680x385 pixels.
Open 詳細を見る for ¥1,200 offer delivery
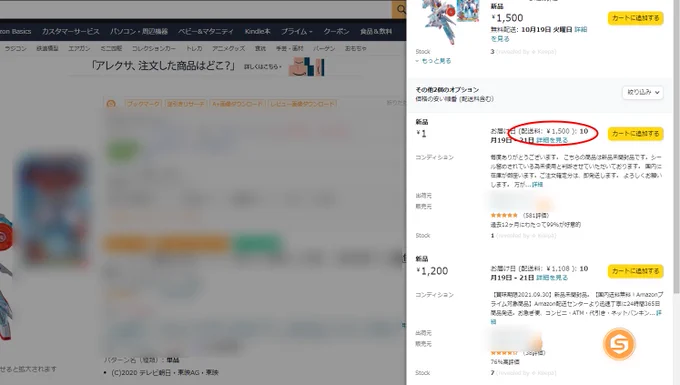click(x=552, y=277)
